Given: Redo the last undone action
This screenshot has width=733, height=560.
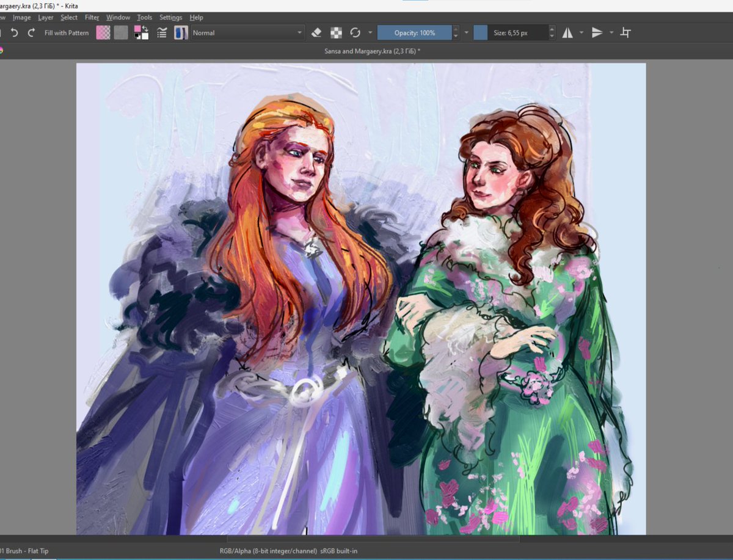Looking at the screenshot, I should pos(31,33).
